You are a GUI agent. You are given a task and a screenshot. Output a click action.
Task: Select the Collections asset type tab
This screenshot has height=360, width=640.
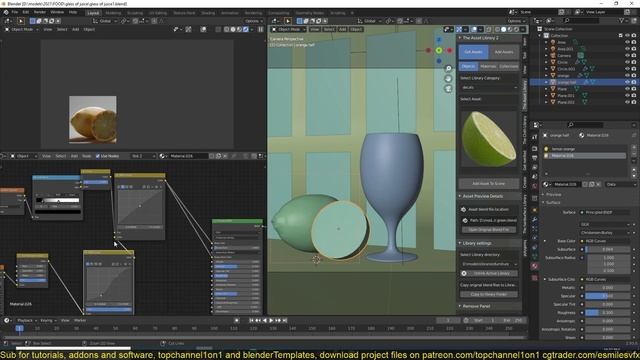pyautogui.click(x=509, y=66)
